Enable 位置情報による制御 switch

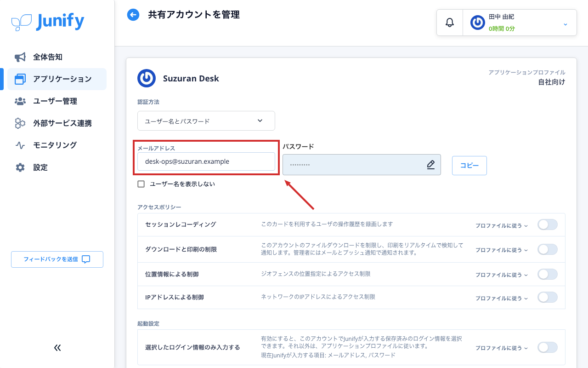(548, 274)
